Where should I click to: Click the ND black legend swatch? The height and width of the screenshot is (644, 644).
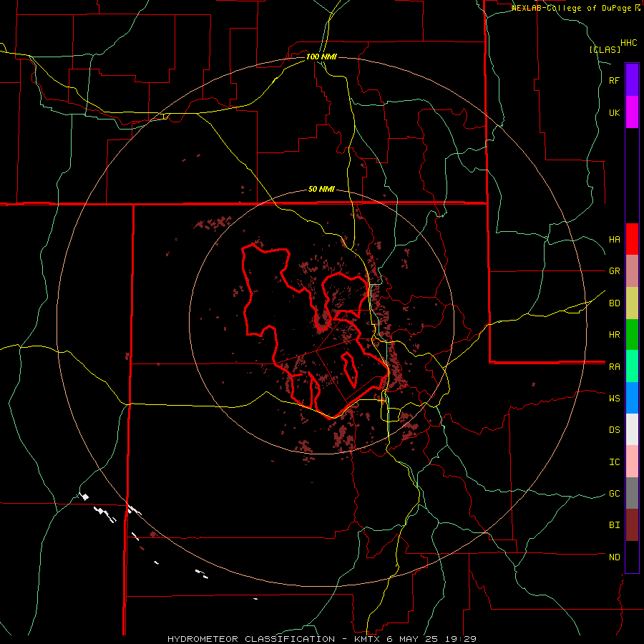(632, 557)
